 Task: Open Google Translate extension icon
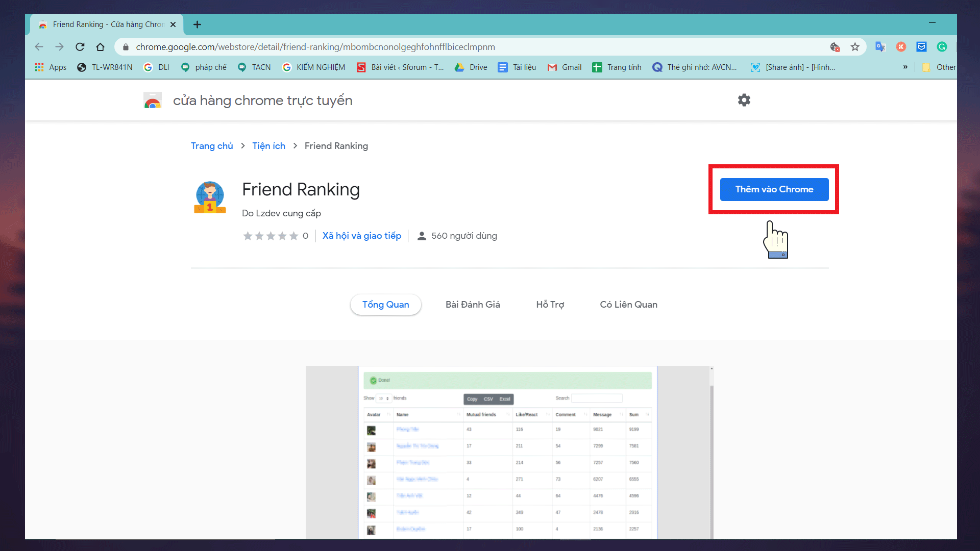pos(880,47)
